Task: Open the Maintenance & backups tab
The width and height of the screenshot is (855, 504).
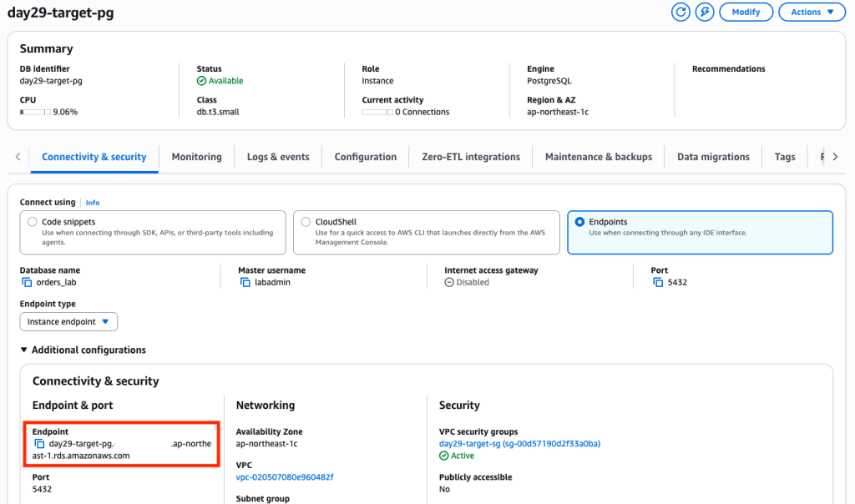Action: pos(599,157)
